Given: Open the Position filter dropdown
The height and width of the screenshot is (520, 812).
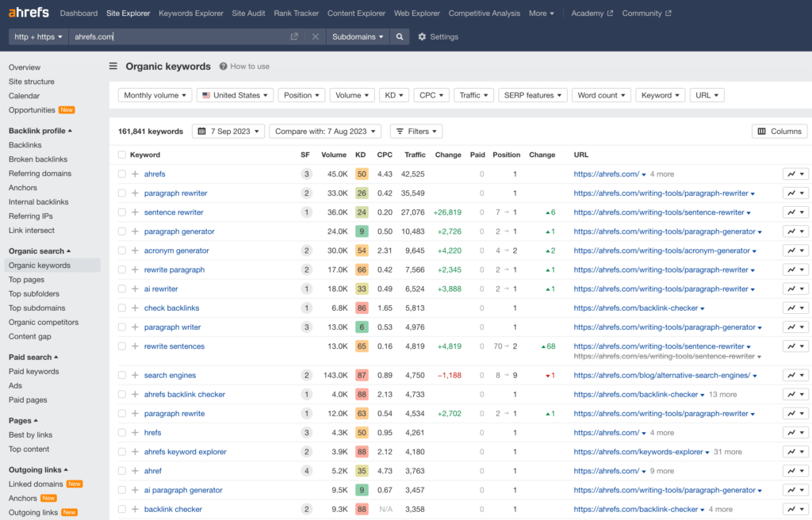Looking at the screenshot, I should (x=301, y=95).
